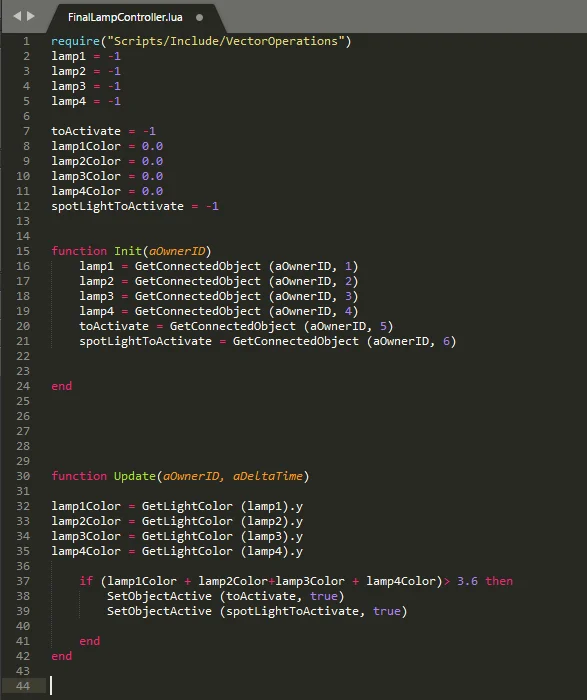Click 'lamp1' variable on line 2

click(x=68, y=56)
